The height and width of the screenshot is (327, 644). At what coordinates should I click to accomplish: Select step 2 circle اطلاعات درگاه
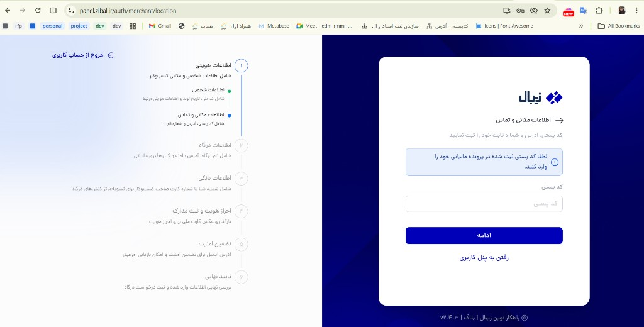(x=241, y=145)
